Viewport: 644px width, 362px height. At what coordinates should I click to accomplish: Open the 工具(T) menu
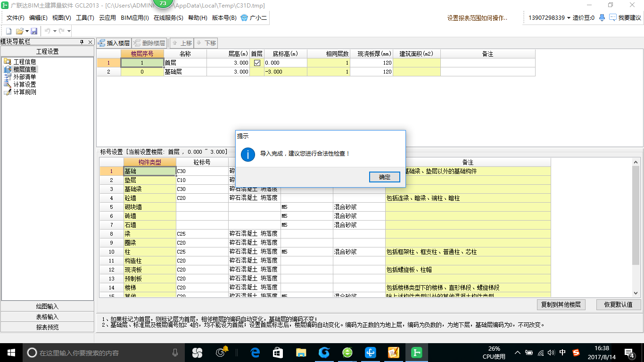click(85, 18)
